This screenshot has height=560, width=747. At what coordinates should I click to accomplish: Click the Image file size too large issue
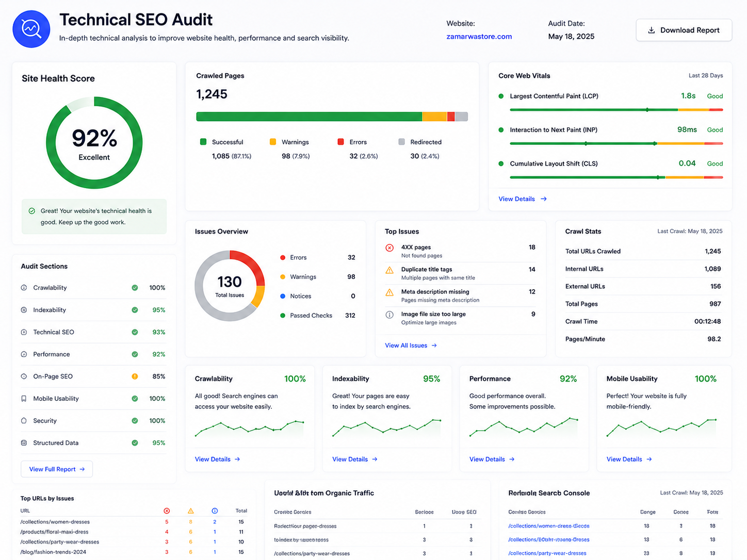pyautogui.click(x=433, y=314)
